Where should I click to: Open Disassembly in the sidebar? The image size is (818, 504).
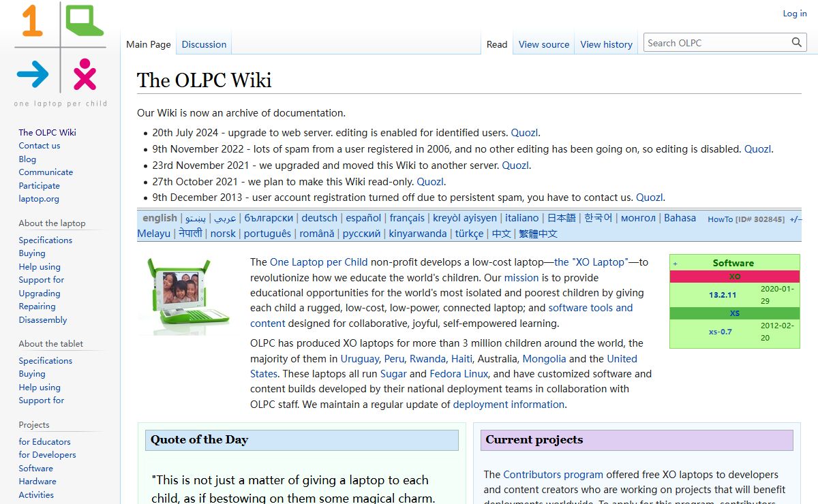click(43, 319)
